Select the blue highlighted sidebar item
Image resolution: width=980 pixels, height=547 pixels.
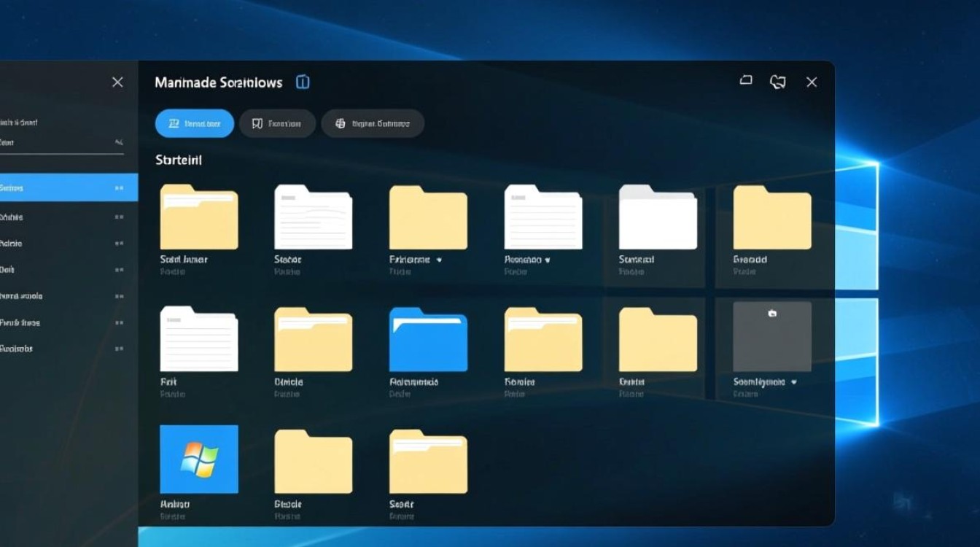[66, 188]
